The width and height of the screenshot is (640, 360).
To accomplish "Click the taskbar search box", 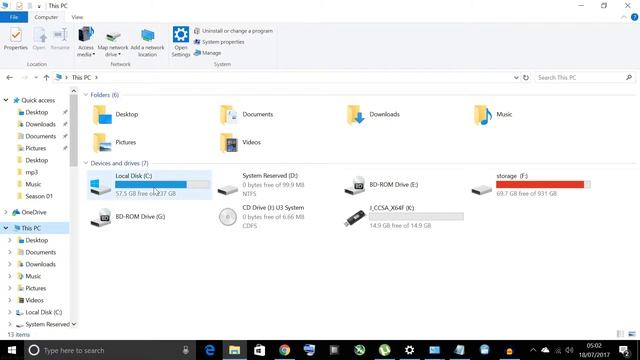I will pyautogui.click(x=109, y=350).
